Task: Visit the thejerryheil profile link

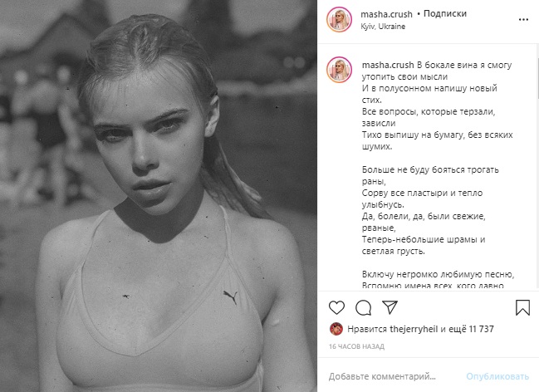Action: 414,329
